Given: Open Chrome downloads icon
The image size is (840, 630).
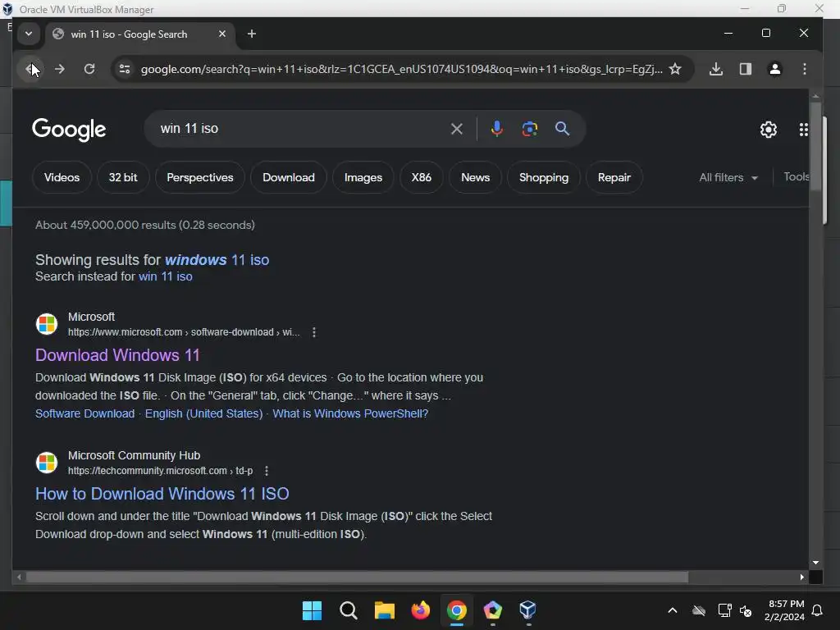Looking at the screenshot, I should click(x=716, y=69).
